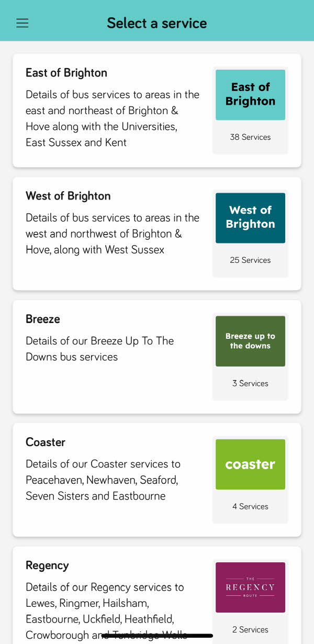314x644 pixels.
Task: Tap the West of Brighton dark teal logo
Action: click(250, 218)
